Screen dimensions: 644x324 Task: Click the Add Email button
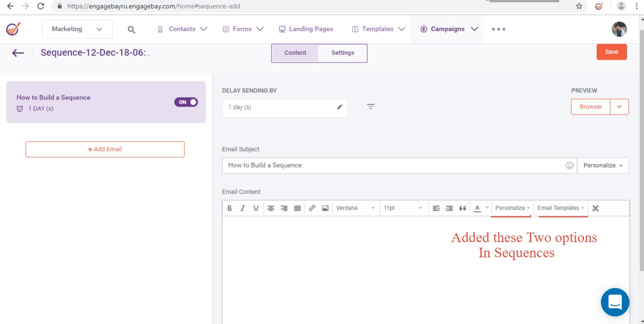click(x=105, y=149)
